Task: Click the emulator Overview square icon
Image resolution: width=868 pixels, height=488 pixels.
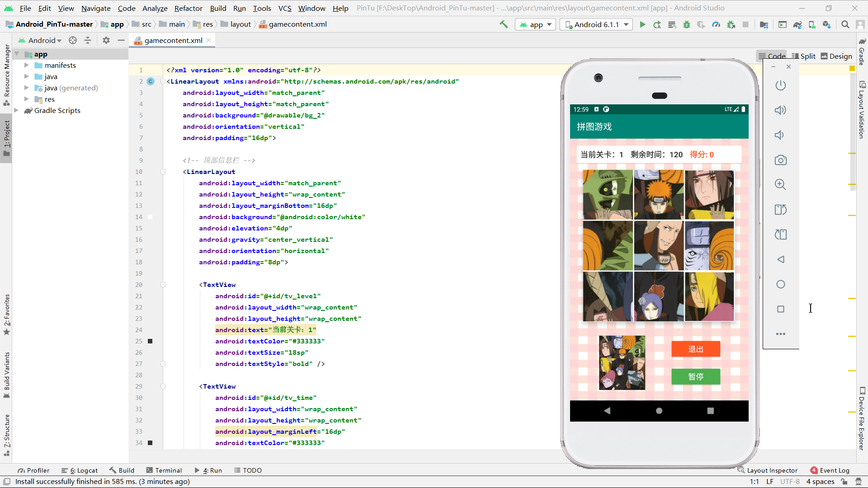Action: [x=781, y=309]
